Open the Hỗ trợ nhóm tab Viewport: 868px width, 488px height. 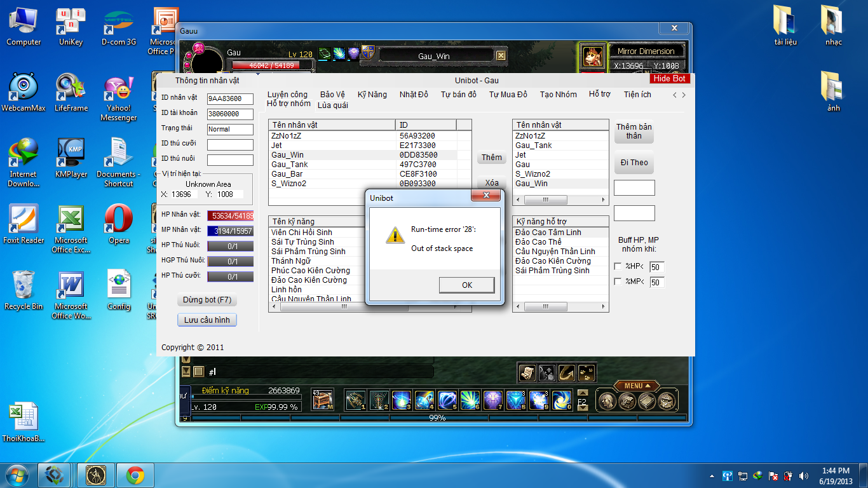click(288, 104)
